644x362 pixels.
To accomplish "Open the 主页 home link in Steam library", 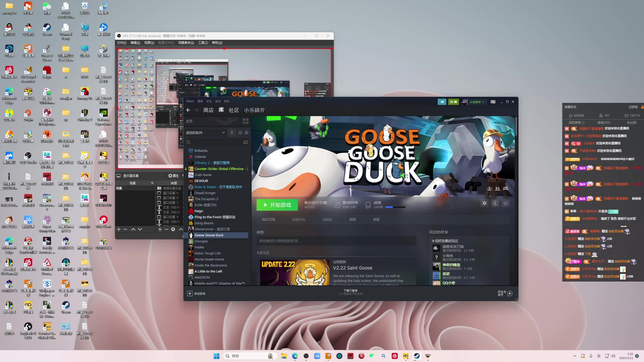I will (x=189, y=121).
